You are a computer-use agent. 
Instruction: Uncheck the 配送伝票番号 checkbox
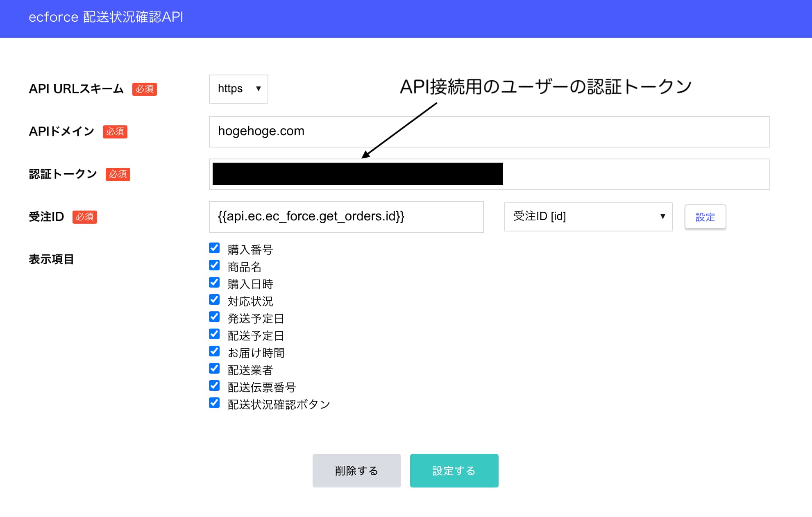coord(214,386)
